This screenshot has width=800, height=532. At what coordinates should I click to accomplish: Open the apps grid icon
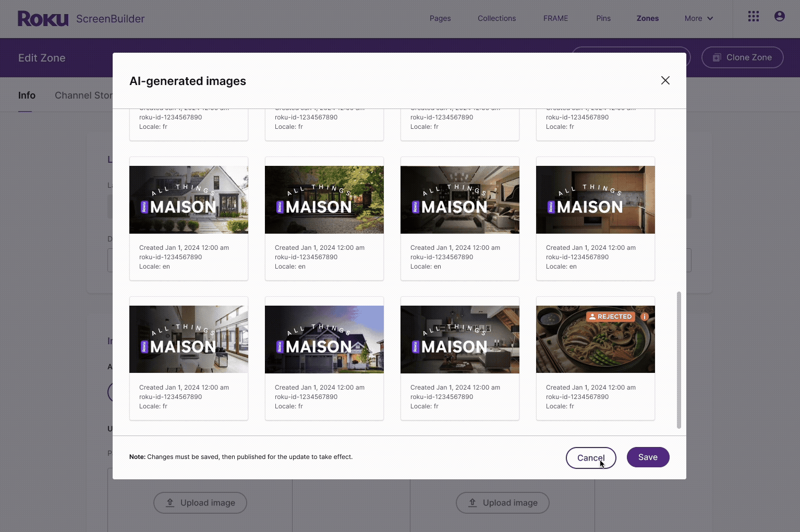(754, 17)
